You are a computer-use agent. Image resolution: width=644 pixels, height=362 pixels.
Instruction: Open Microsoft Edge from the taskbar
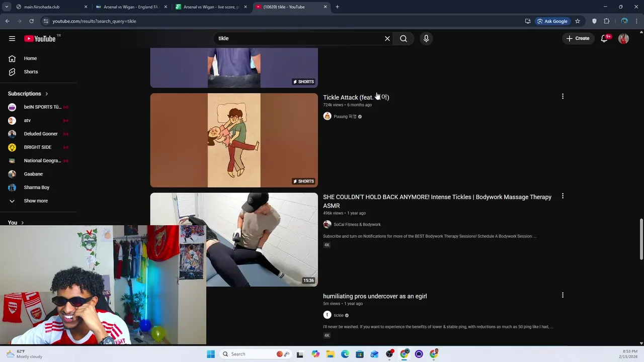(x=345, y=354)
